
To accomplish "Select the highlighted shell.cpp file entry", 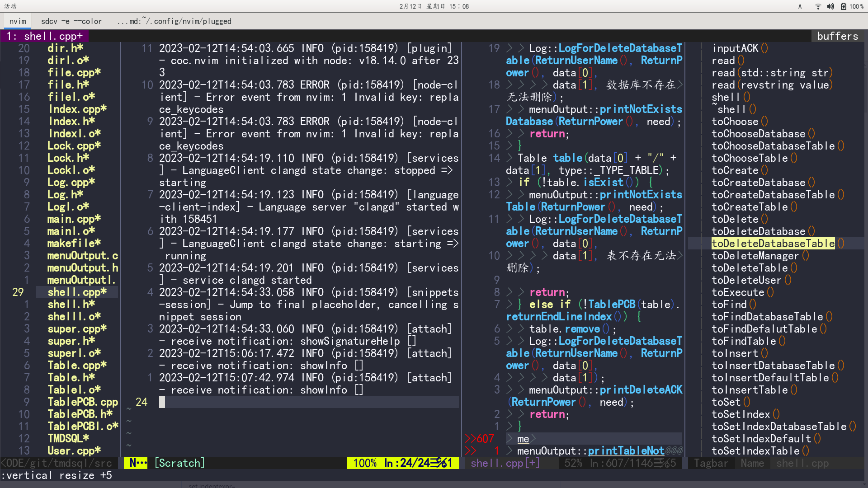I will (77, 292).
